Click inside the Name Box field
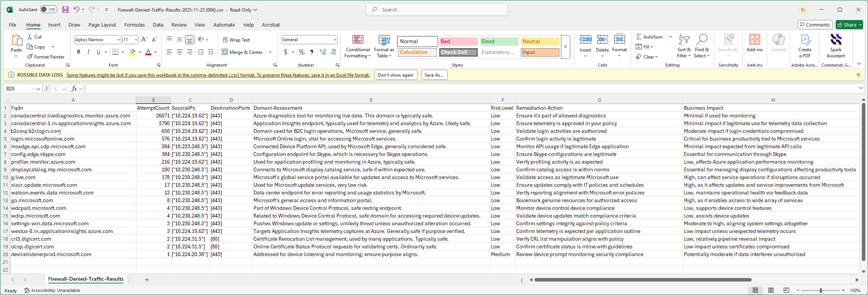The height and width of the screenshot is (295, 868). [x=19, y=89]
